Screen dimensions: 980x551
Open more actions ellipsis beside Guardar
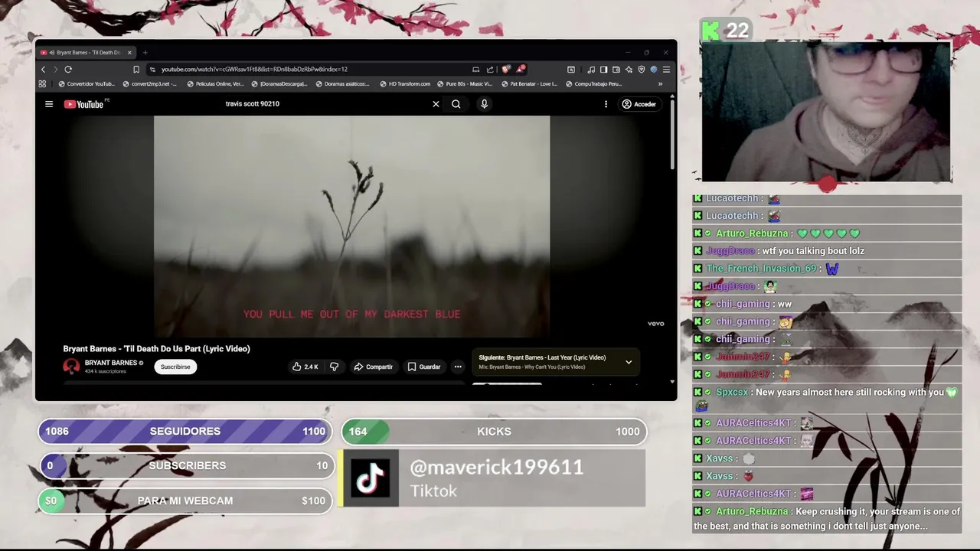(458, 367)
